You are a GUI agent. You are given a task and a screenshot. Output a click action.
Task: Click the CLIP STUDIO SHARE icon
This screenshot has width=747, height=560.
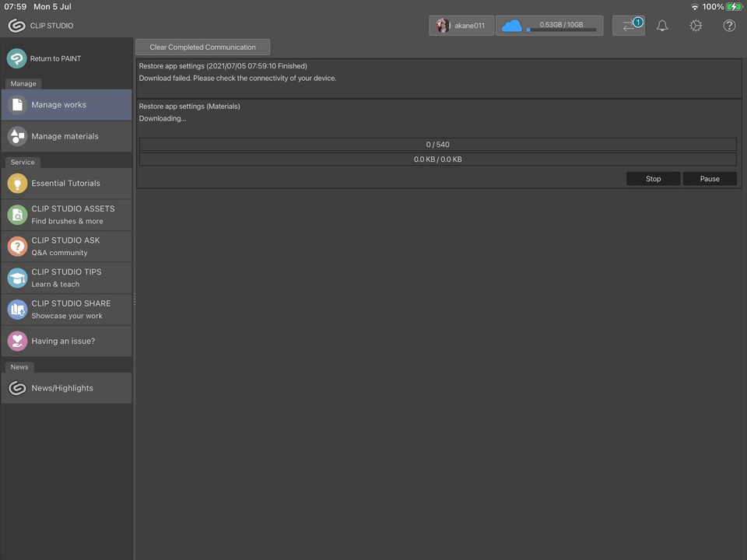(17, 310)
